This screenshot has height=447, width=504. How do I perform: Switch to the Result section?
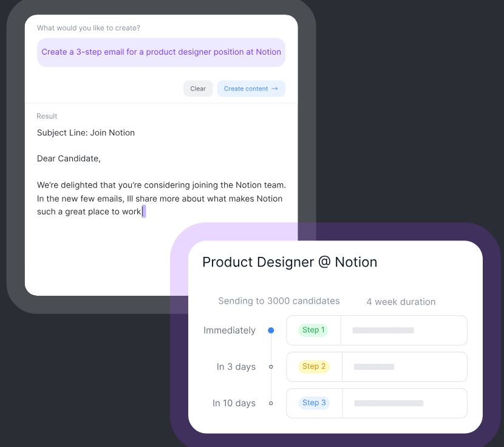(x=47, y=116)
